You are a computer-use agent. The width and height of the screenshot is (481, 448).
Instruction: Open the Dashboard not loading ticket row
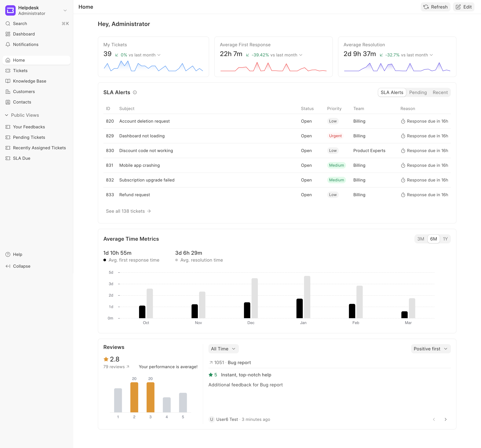142,136
